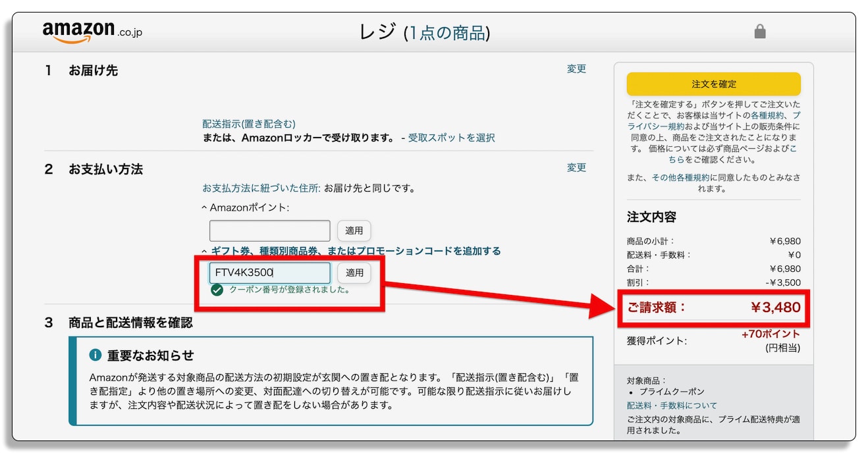This screenshot has height=453, width=868.
Task: Collapse the Amazonポイント section caret
Action: (205, 208)
